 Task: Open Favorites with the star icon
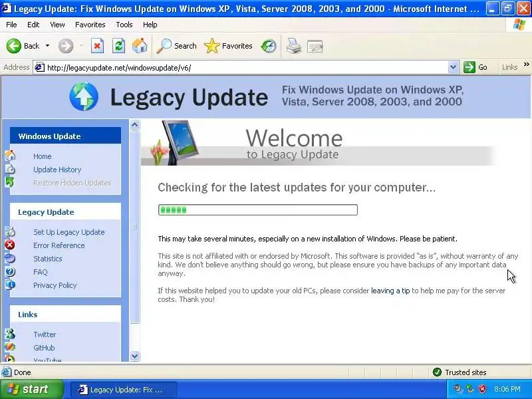click(x=212, y=46)
